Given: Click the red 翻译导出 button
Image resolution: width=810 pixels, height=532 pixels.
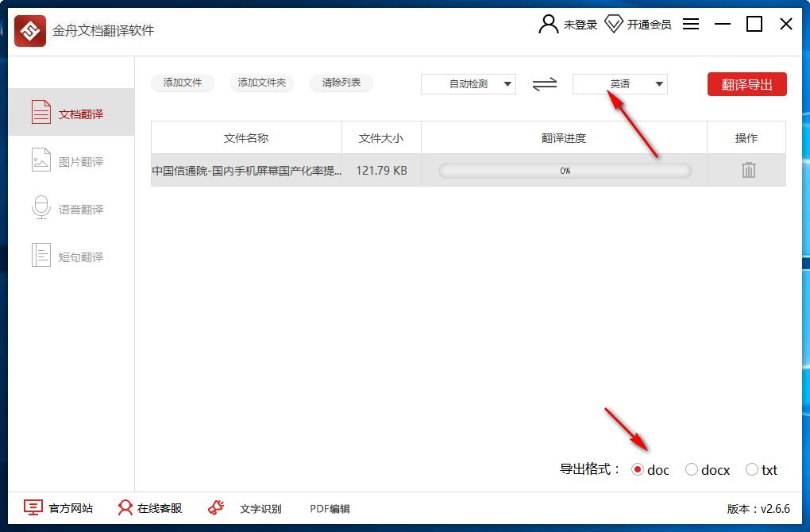Looking at the screenshot, I should click(747, 84).
